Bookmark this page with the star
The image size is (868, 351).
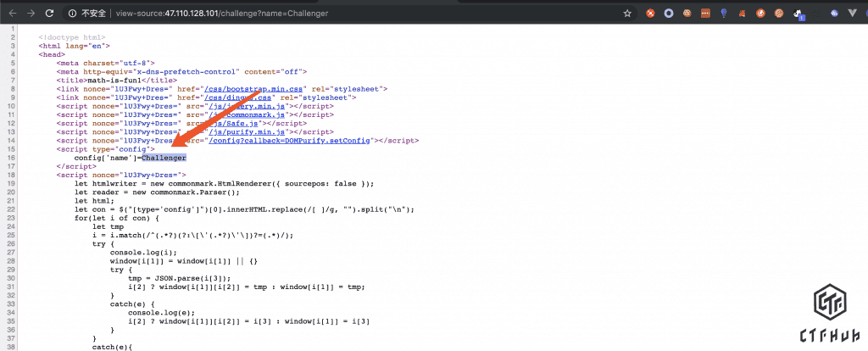tap(627, 14)
